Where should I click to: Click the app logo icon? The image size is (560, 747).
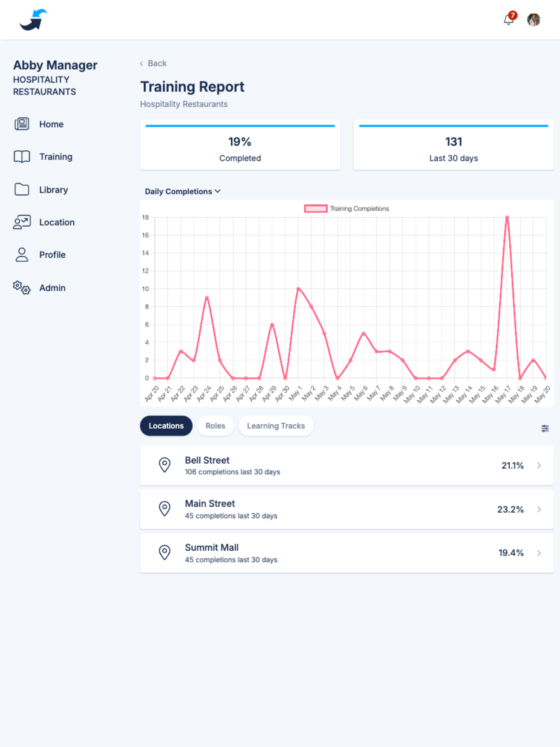33,20
